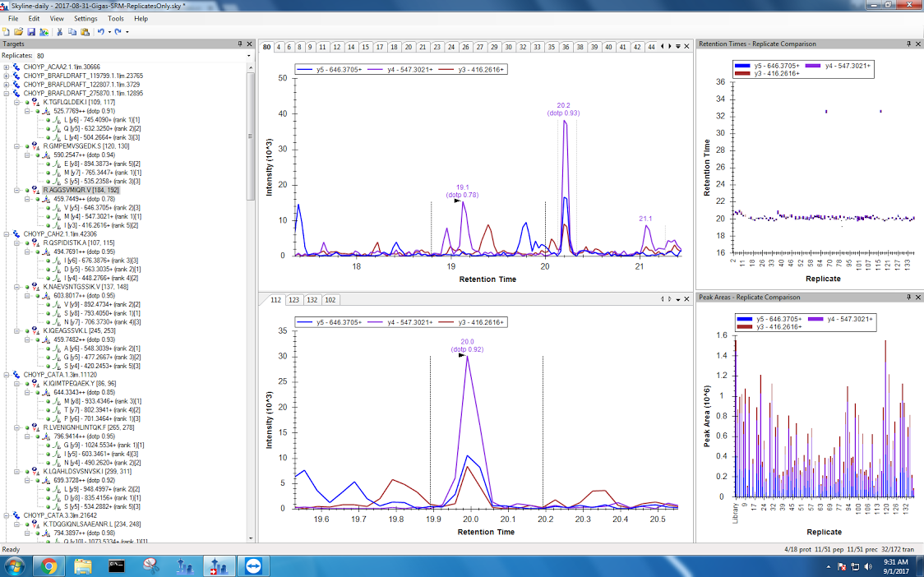Switch to chromatogram tab 36

(x=566, y=47)
